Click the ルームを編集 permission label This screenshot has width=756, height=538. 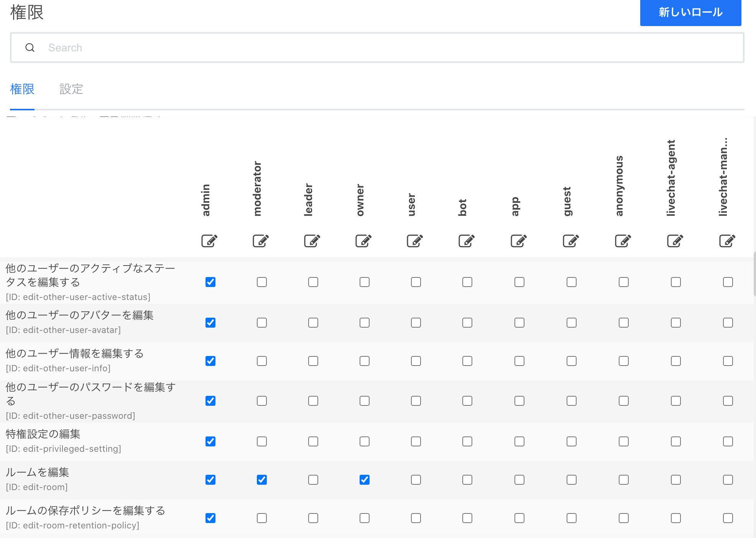[x=37, y=472]
